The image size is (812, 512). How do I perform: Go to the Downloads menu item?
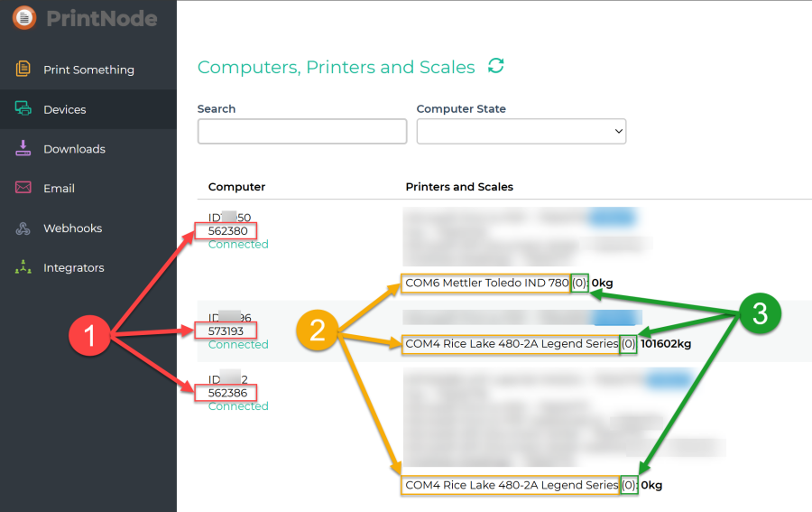(74, 149)
